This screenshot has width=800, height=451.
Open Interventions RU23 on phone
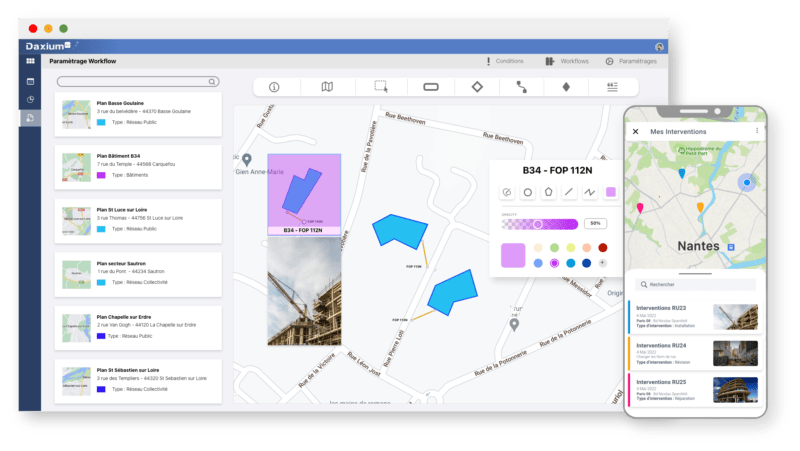[695, 317]
